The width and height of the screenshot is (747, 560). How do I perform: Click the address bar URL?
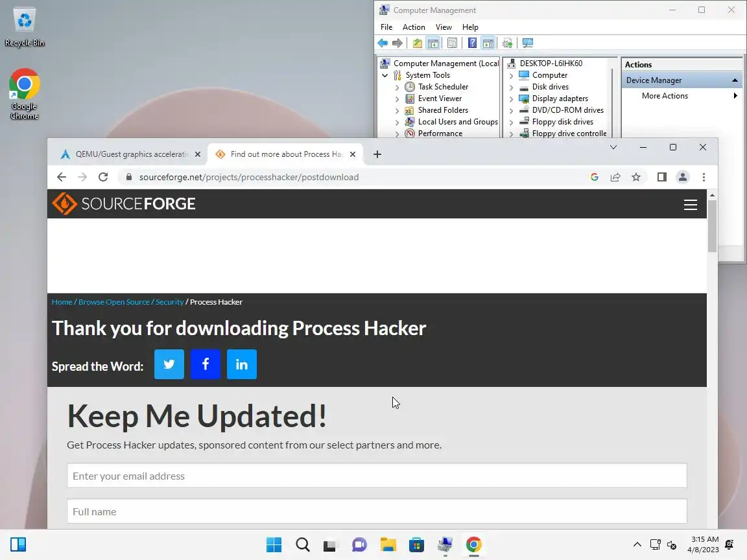(x=249, y=177)
